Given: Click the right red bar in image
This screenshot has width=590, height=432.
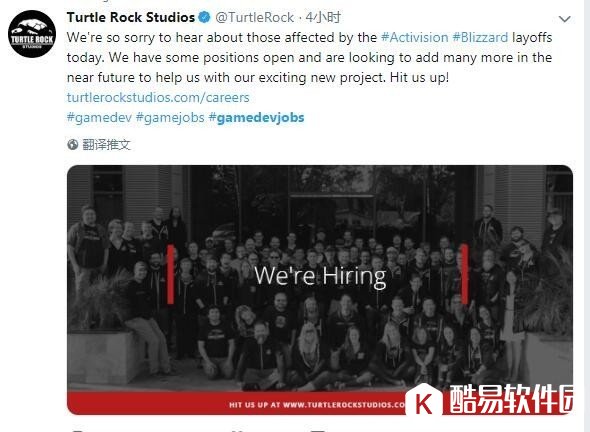Looking at the screenshot, I should [464, 274].
